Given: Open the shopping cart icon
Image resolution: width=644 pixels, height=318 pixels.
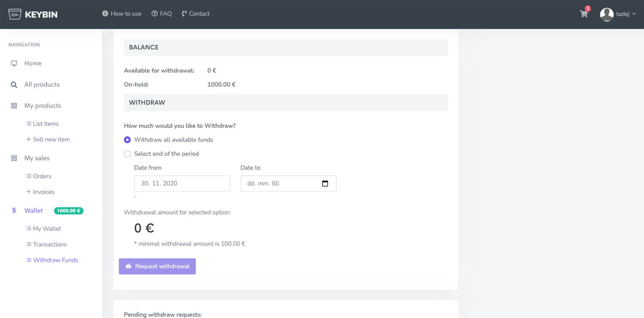Looking at the screenshot, I should tap(583, 14).
